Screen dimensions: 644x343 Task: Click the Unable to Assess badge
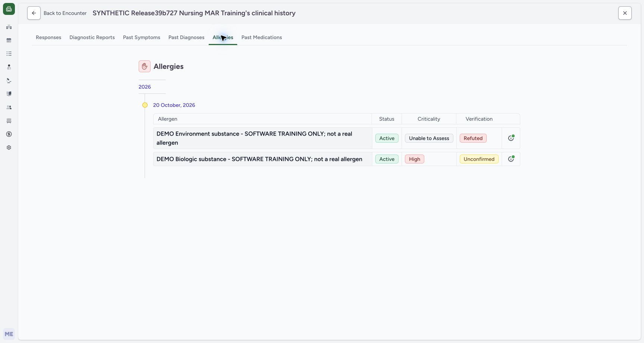tap(429, 138)
